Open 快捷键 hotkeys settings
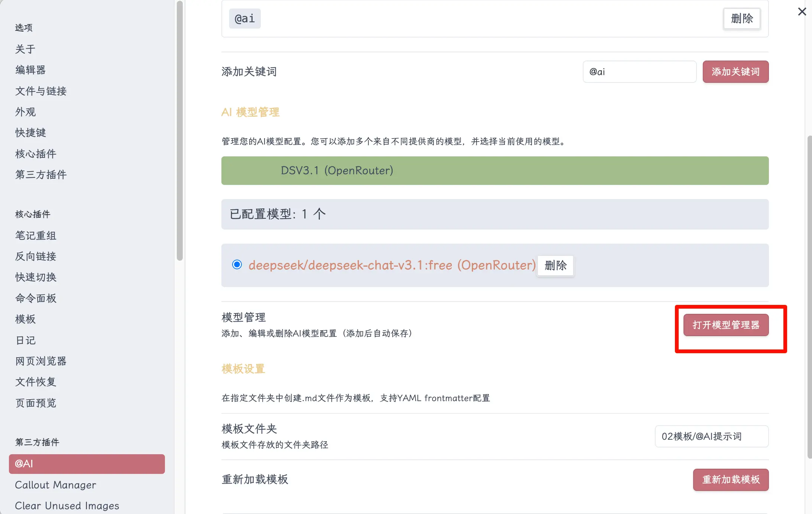Viewport: 812px width, 514px height. click(x=30, y=133)
